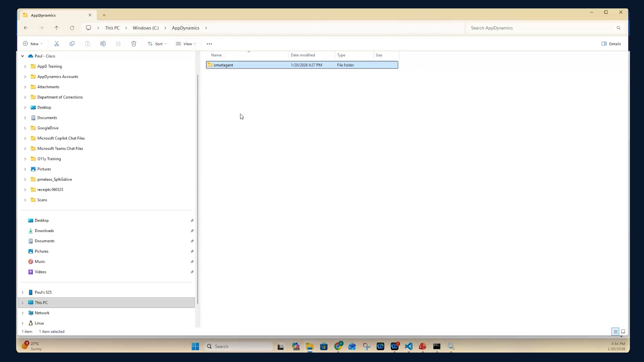This screenshot has height=362, width=644.
Task: Open the See more ellipsis menu
Action: pyautogui.click(x=209, y=44)
